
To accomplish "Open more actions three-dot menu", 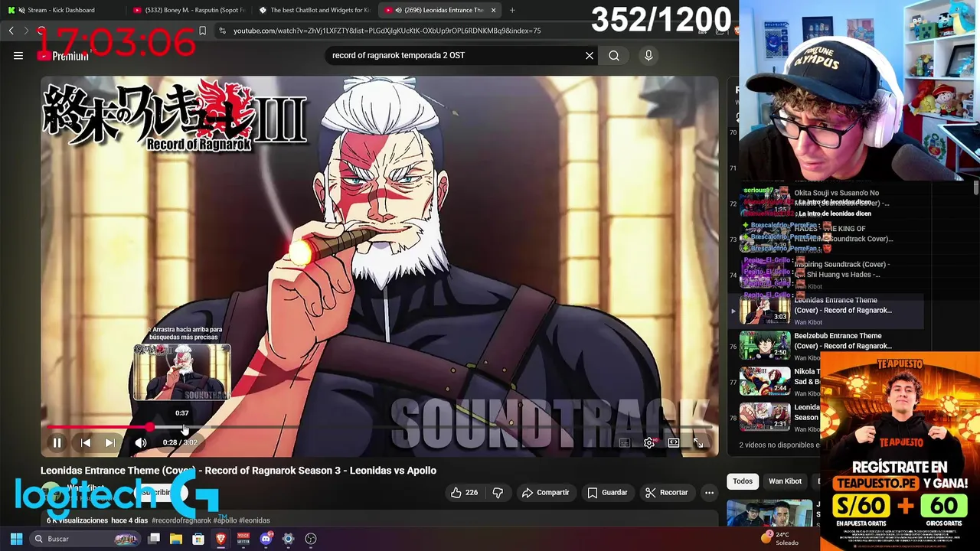I will click(710, 493).
